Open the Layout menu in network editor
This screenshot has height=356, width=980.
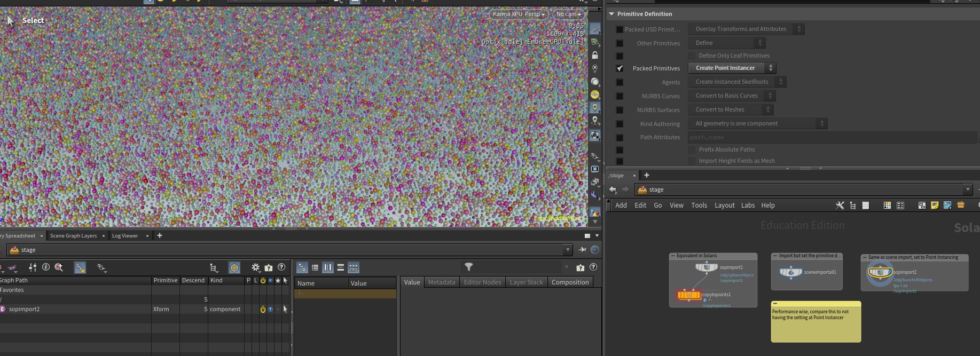(724, 205)
